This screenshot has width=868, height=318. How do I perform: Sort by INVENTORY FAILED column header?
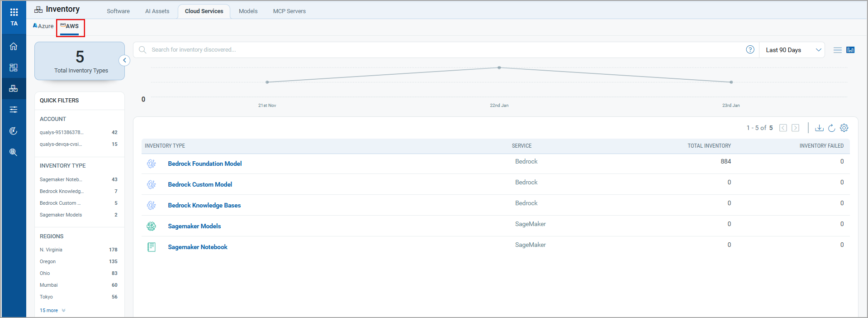click(x=821, y=146)
